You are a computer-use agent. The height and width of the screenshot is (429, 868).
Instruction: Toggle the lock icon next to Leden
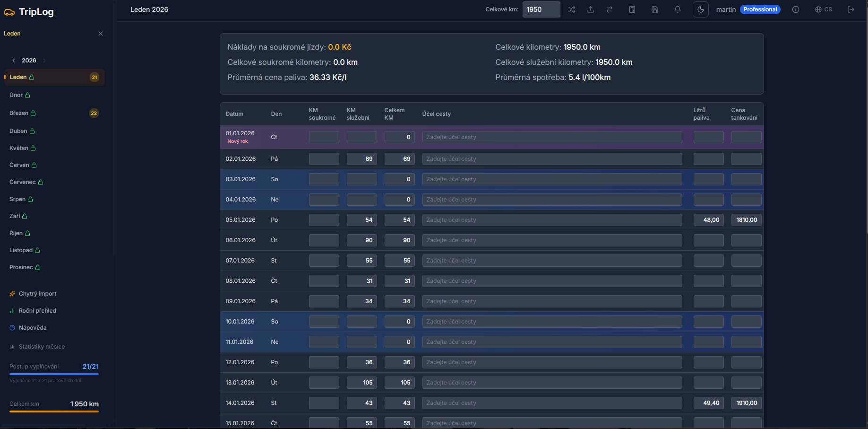pos(32,77)
